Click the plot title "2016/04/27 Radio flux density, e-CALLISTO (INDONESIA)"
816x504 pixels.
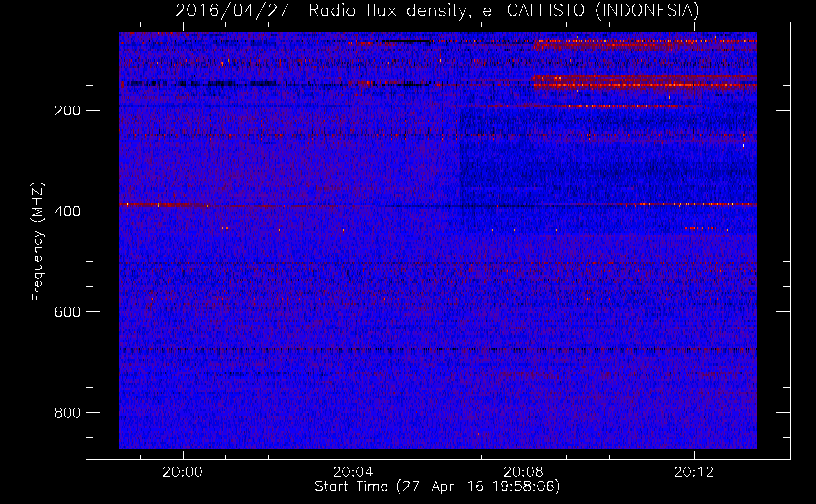(437, 10)
